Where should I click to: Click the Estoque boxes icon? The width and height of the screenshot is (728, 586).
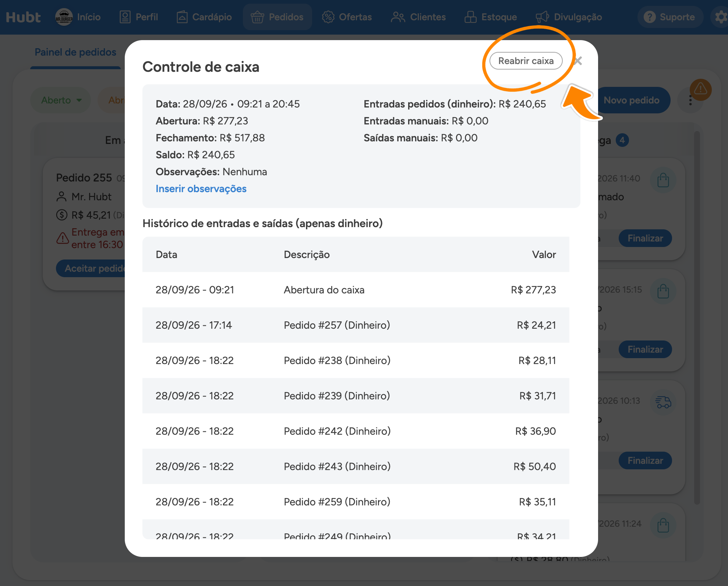point(470,17)
